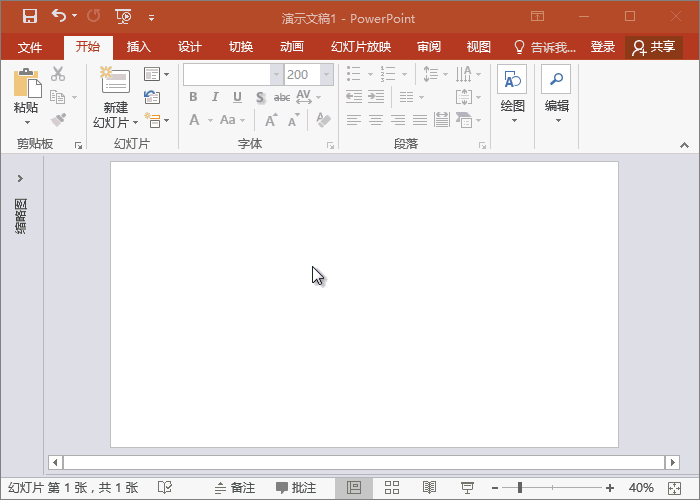Expand the collapsed thumbnail pane
This screenshot has height=500, width=700.
coord(20,178)
